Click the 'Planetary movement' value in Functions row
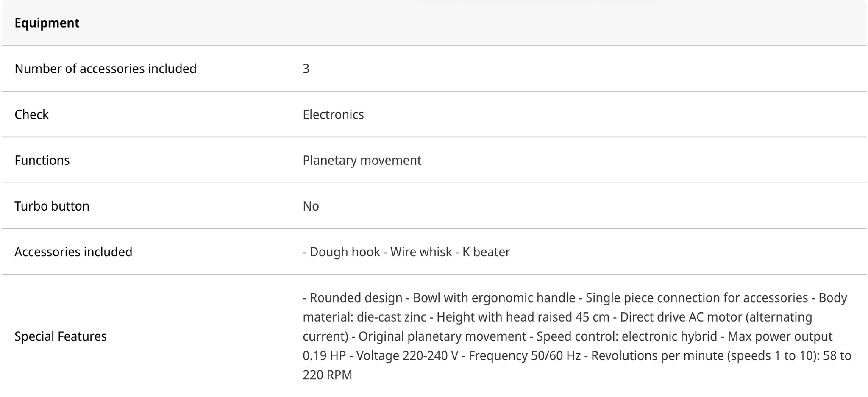 (x=362, y=160)
